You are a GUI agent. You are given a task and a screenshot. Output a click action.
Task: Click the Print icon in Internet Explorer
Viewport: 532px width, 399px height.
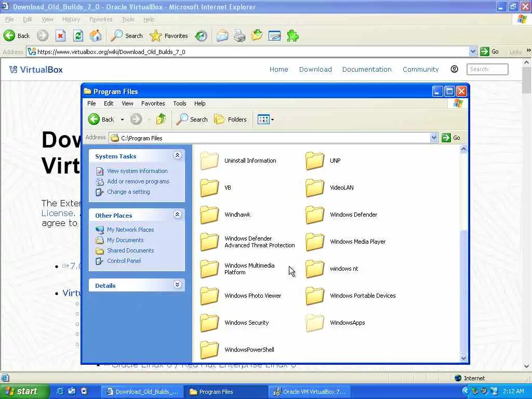[x=240, y=36]
